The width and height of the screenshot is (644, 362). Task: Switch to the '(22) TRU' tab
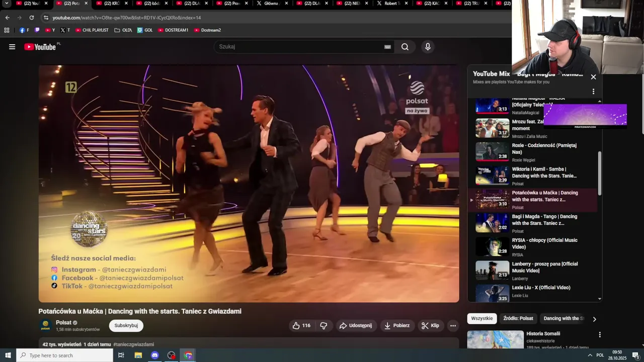(472, 4)
